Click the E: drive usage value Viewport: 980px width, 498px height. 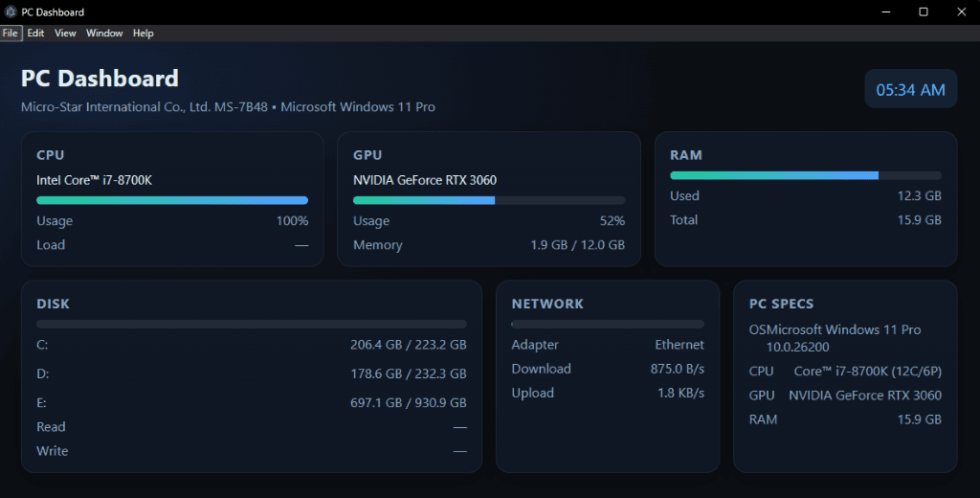pyautogui.click(x=409, y=403)
